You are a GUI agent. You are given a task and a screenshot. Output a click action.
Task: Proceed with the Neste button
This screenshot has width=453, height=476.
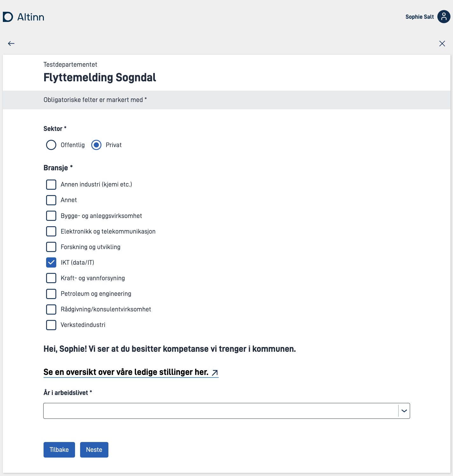94,450
